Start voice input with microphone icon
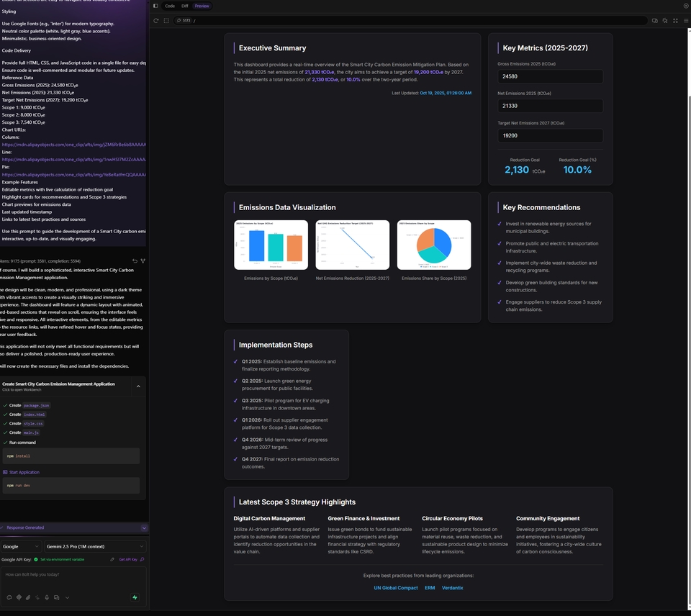The image size is (691, 616). [x=47, y=598]
